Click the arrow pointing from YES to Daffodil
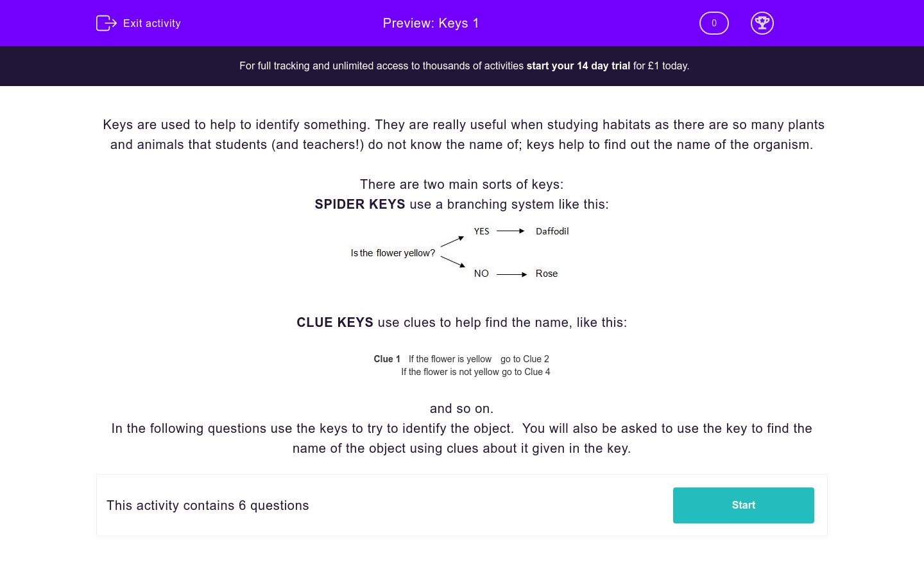 (511, 231)
